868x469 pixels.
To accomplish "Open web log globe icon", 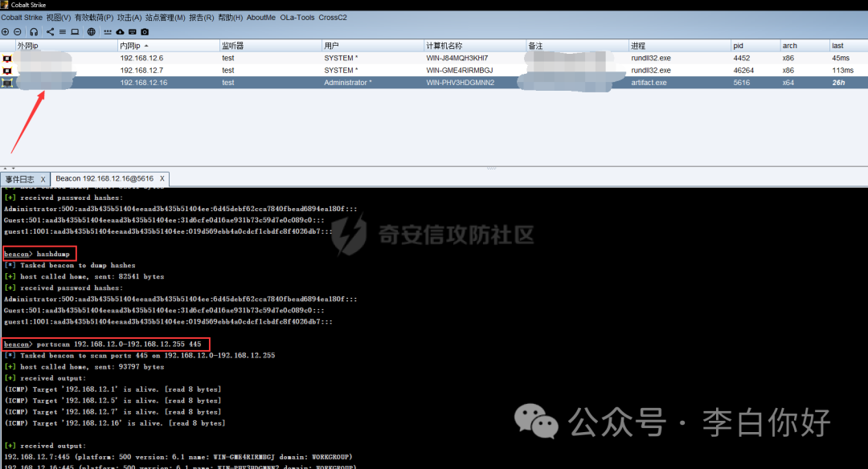I will click(92, 32).
